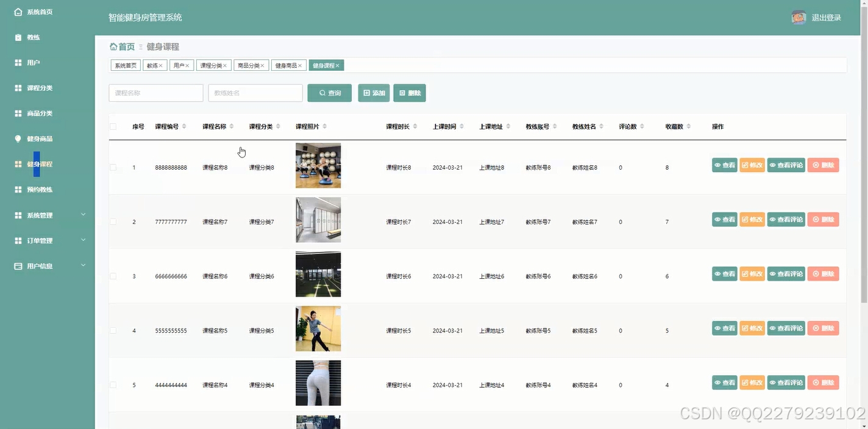Image resolution: width=868 pixels, height=429 pixels.
Task: Click the 用户 sidebar icon
Action: pos(16,62)
